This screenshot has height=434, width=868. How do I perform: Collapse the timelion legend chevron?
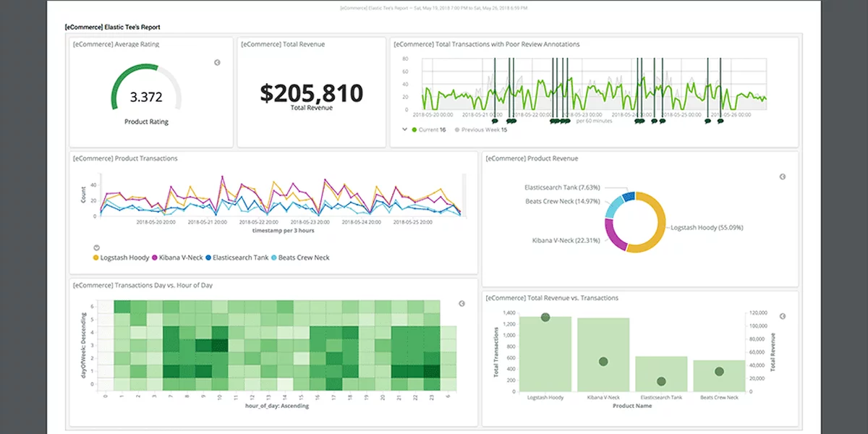pyautogui.click(x=404, y=130)
